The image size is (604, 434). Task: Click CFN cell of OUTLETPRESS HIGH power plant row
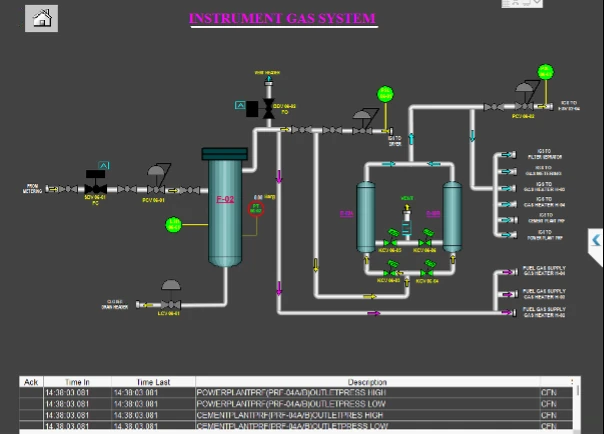549,393
